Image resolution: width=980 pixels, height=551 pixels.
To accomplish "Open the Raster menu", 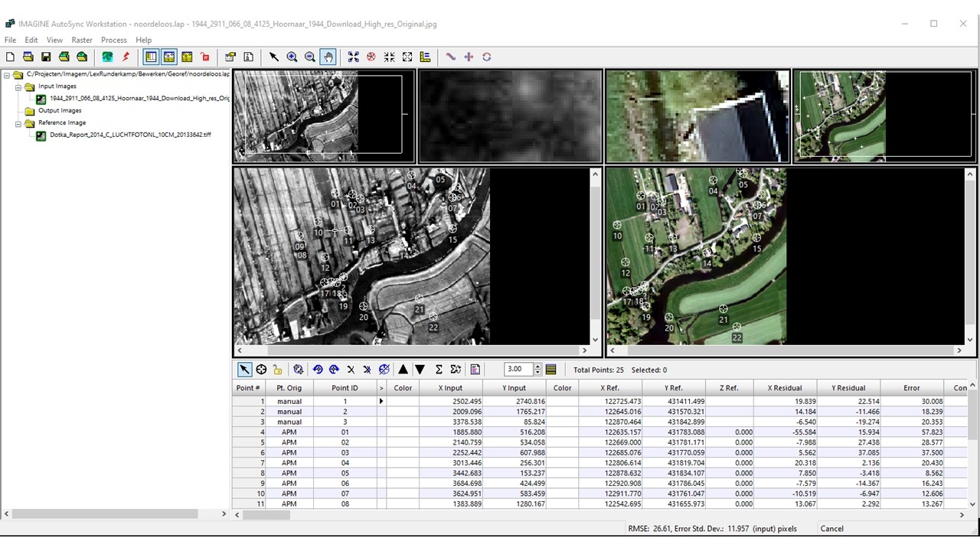I will [81, 40].
